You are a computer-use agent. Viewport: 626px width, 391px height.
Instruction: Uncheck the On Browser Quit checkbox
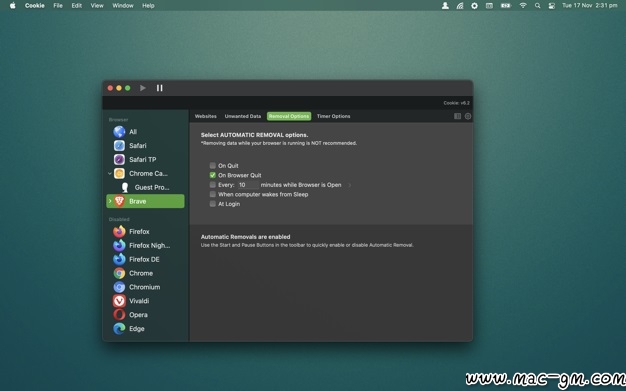[x=213, y=175]
